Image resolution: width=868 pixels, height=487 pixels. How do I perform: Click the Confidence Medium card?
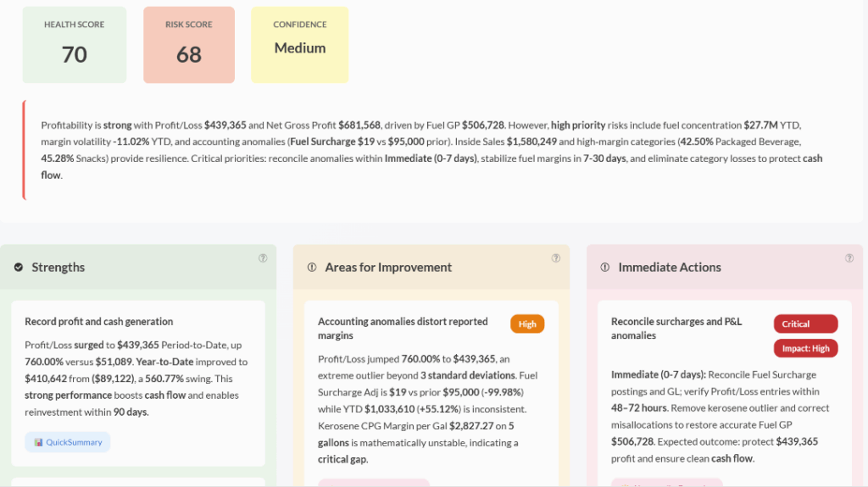coord(300,45)
